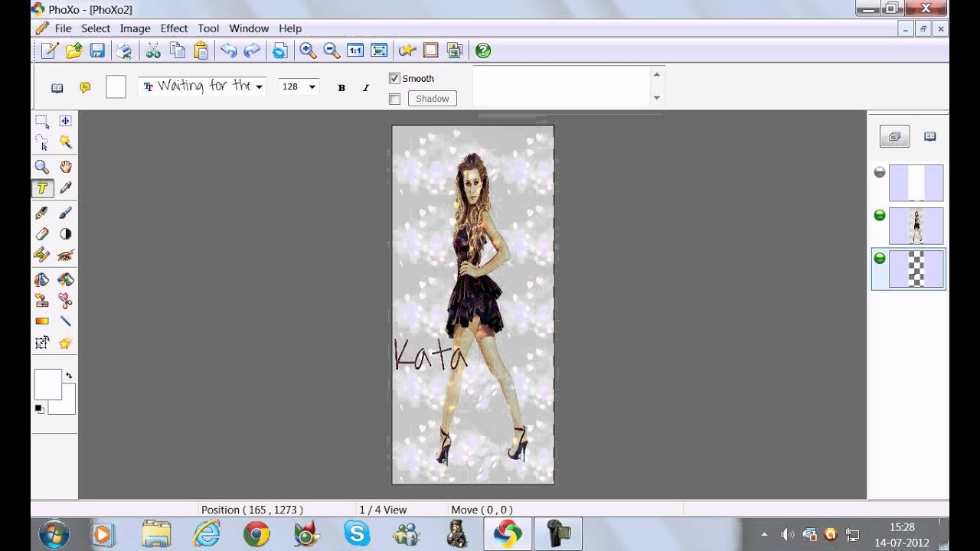This screenshot has height=551, width=980.
Task: Toggle Italic text formatting
Action: (365, 88)
